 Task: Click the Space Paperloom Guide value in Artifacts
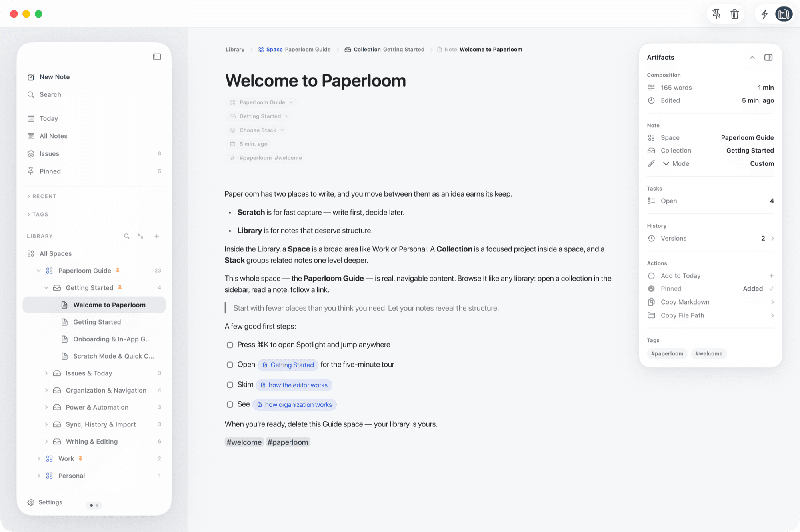tap(747, 138)
